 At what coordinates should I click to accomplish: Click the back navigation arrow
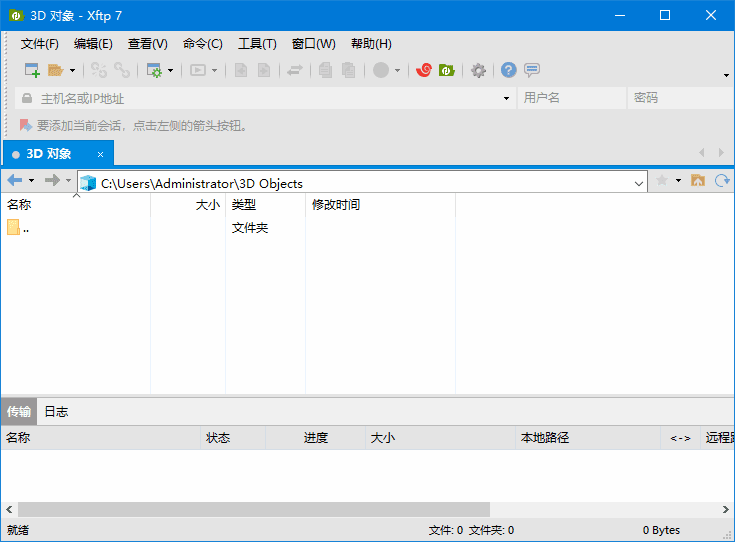tap(14, 181)
